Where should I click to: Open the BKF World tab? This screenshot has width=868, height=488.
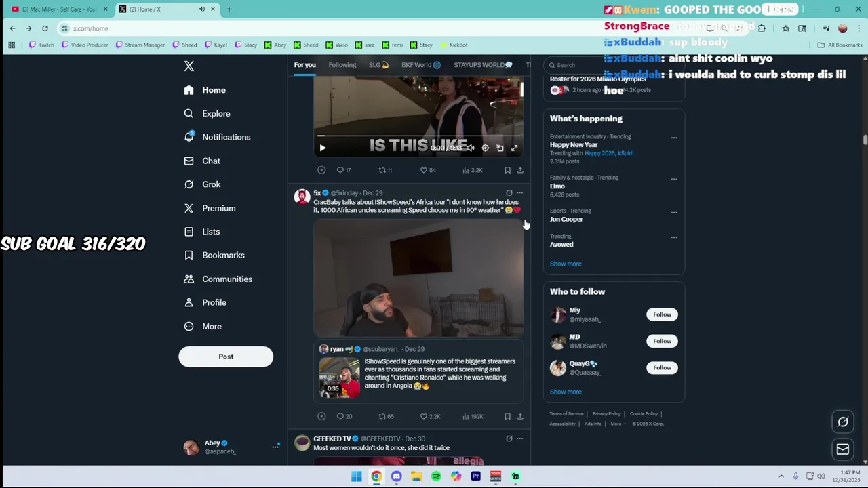(421, 65)
